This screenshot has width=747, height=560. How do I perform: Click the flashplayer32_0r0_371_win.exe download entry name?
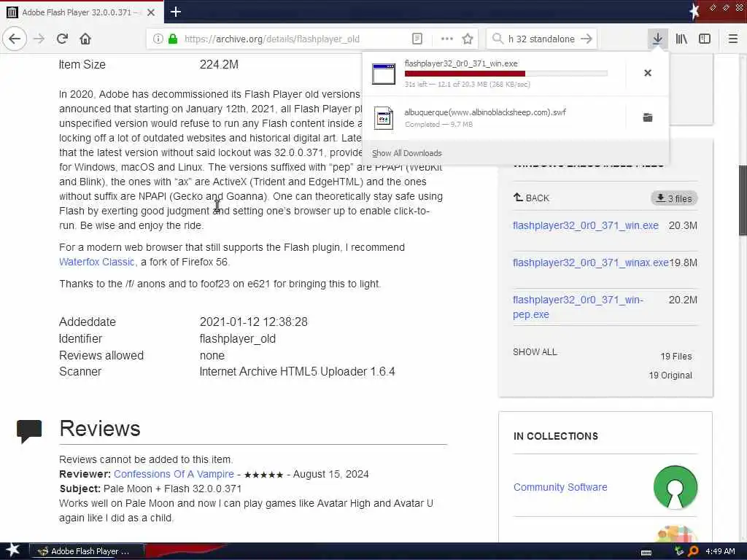click(x=461, y=63)
